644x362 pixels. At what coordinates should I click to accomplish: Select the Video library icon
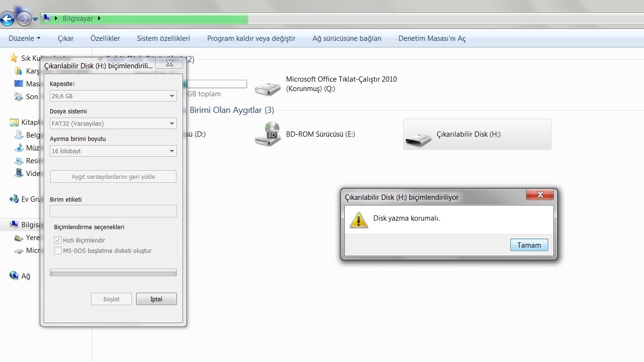(18, 173)
